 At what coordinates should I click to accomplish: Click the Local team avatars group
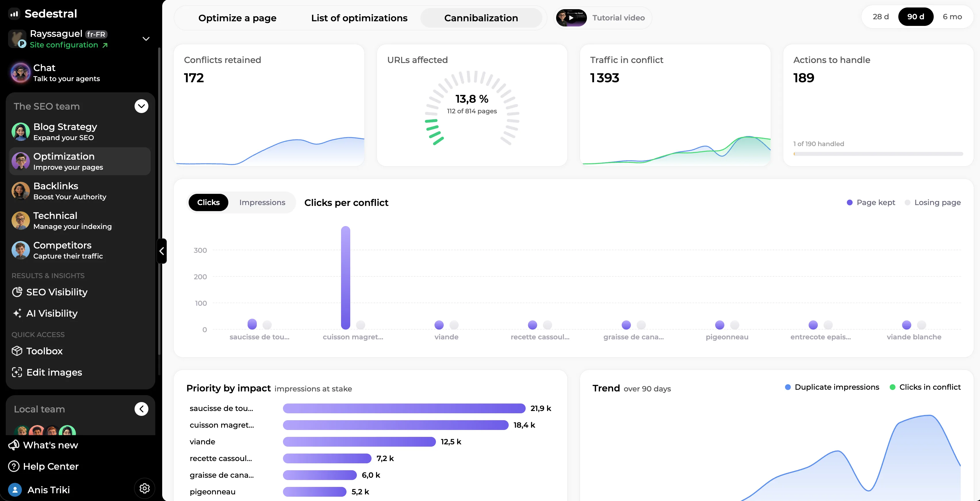pos(45,431)
